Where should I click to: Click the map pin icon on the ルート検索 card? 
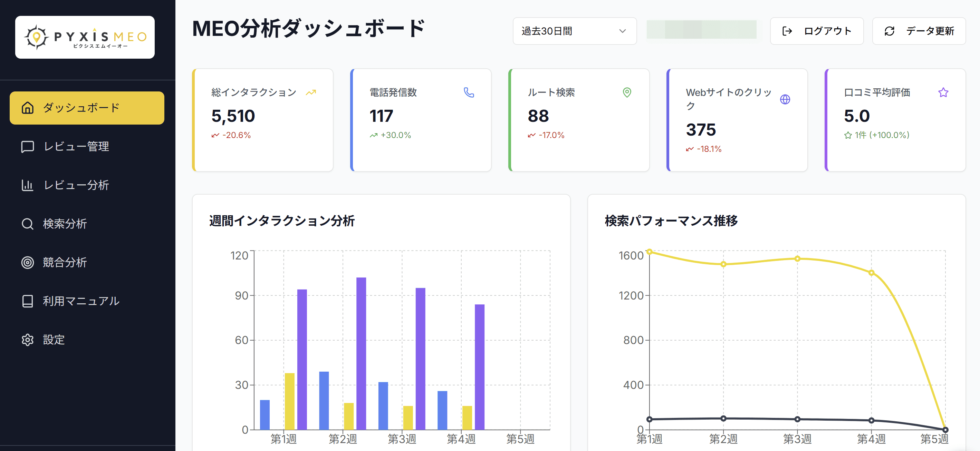tap(627, 92)
